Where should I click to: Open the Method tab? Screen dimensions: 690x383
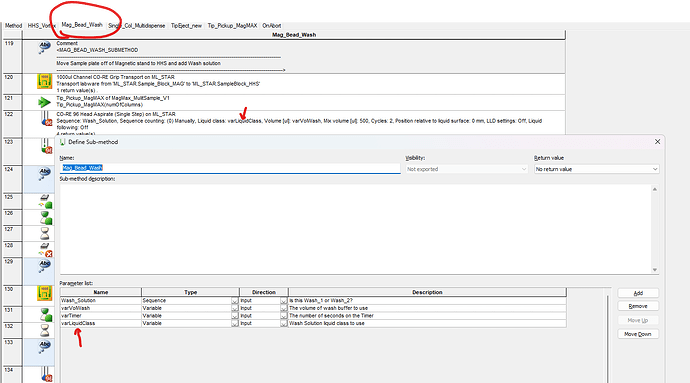13,26
